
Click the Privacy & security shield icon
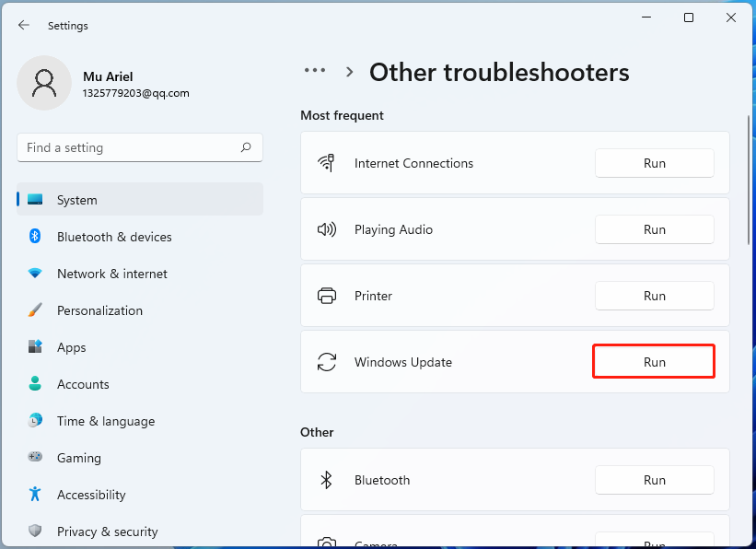click(x=35, y=531)
